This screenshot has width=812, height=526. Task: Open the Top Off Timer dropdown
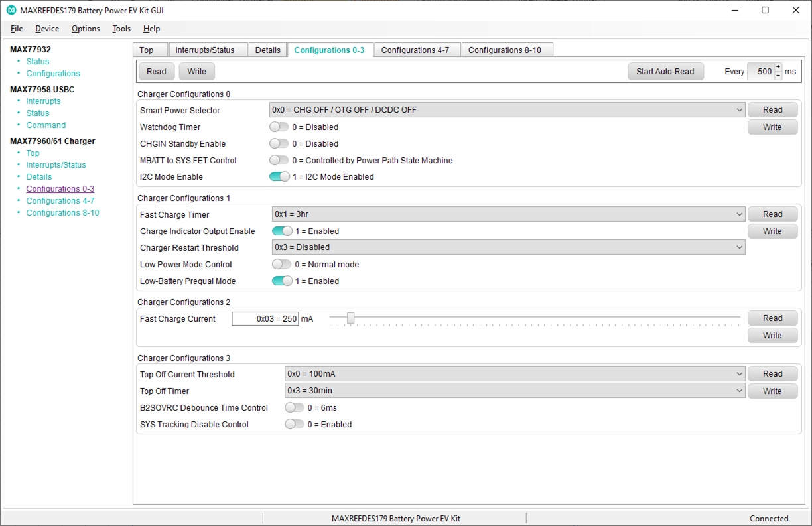point(515,391)
